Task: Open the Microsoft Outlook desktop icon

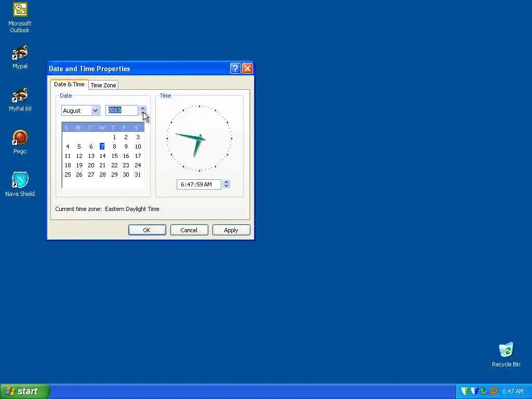Action: (20, 18)
